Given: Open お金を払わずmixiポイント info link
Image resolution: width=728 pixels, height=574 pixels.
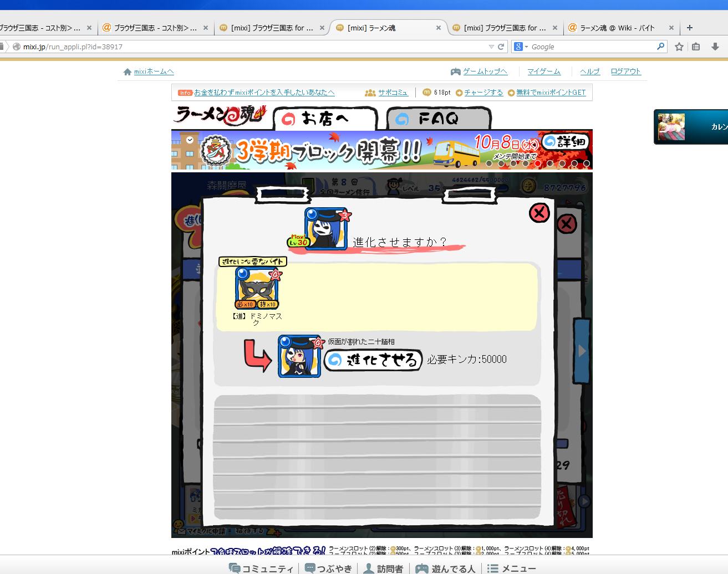Looking at the screenshot, I should point(264,93).
